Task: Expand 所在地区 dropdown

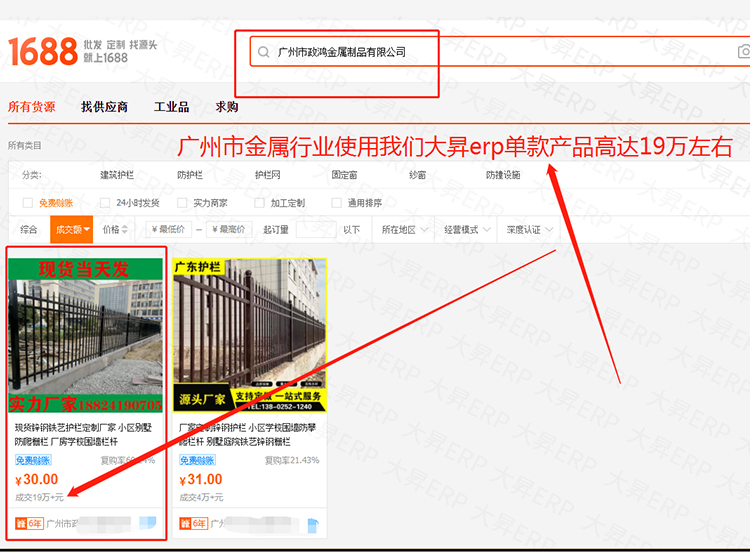Action: pyautogui.click(x=404, y=230)
